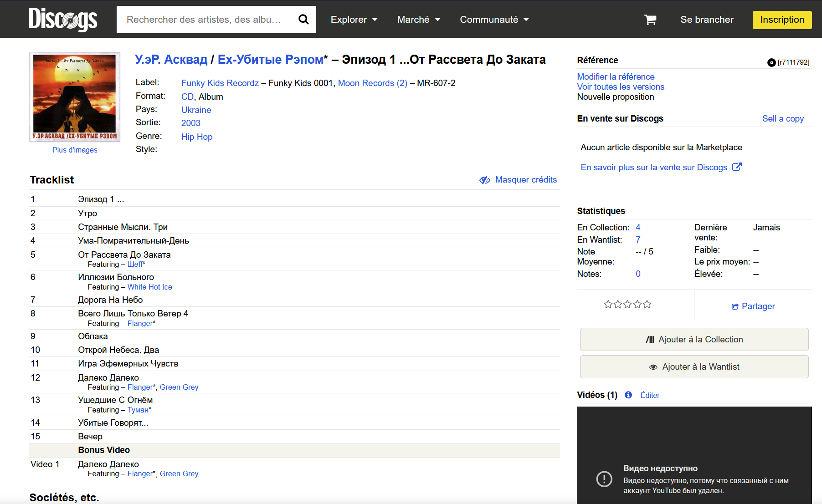Click Voir toutes les versions link
822x504 pixels.
(621, 87)
